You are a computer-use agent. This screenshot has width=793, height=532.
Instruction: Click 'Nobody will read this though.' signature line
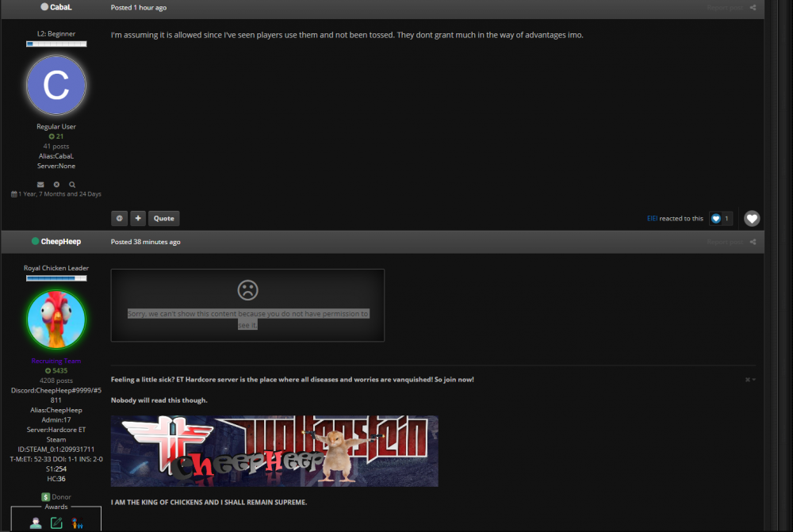[159, 400]
